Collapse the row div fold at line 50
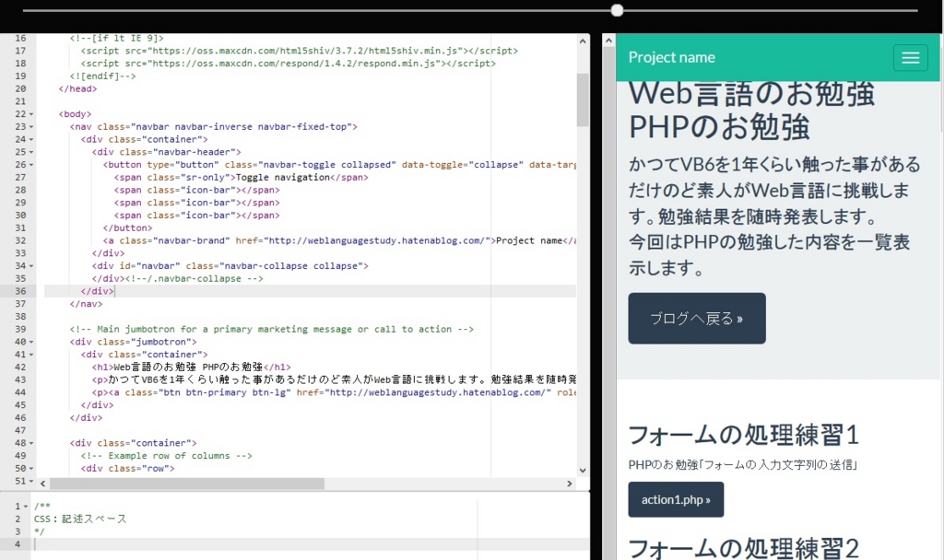Screen dimensions: 944x560 coord(31,468)
